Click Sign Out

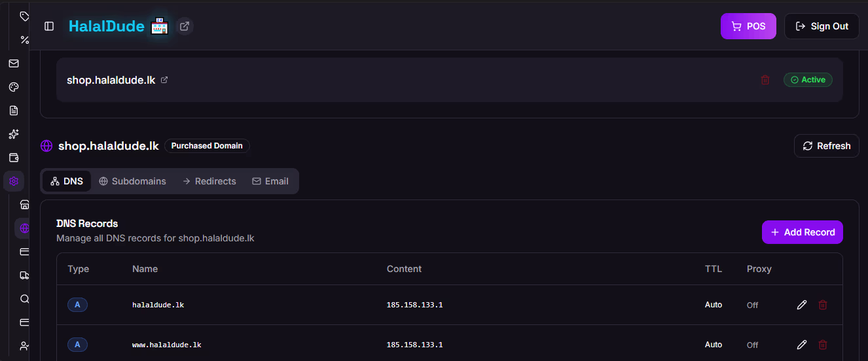(x=822, y=26)
